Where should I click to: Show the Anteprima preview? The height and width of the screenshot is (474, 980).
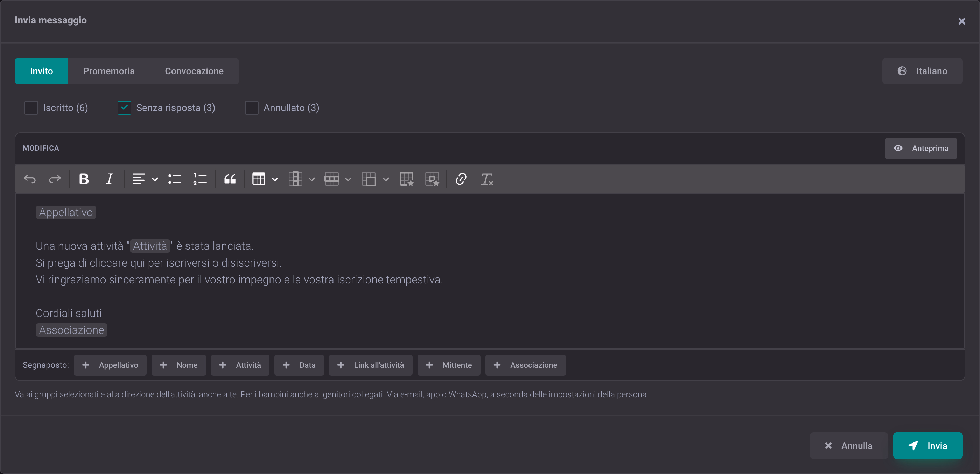pos(920,149)
